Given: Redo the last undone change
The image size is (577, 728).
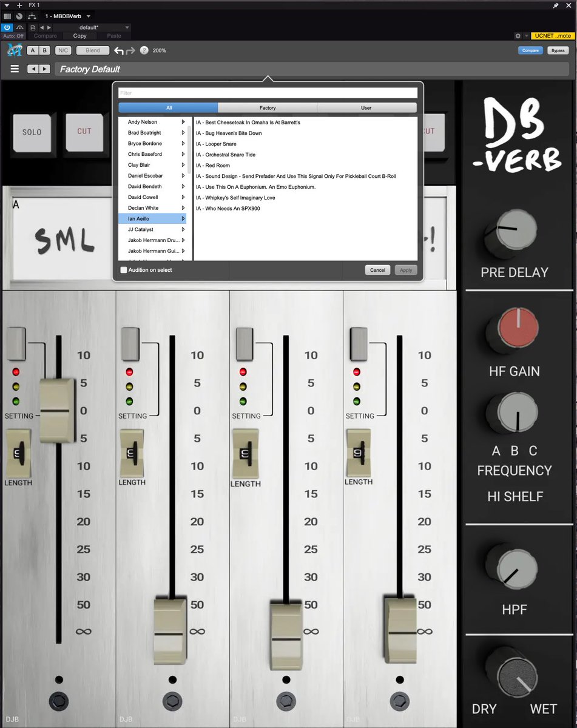Looking at the screenshot, I should coord(130,50).
